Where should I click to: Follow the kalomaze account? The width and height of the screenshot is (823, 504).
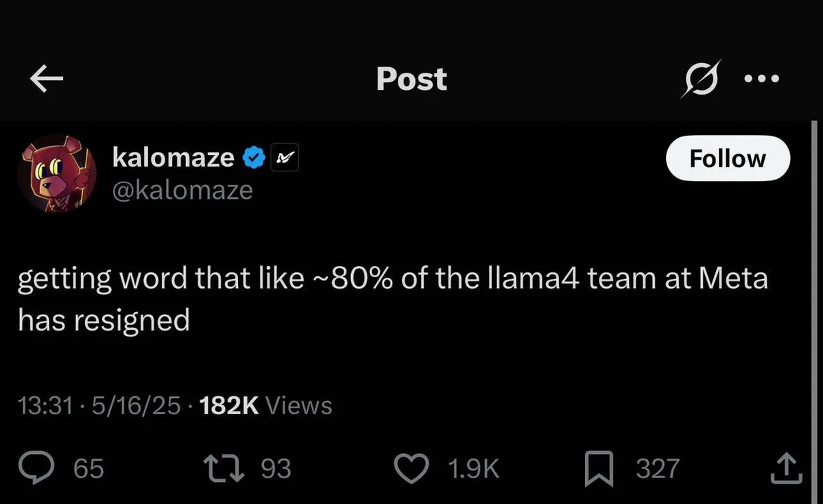(728, 158)
